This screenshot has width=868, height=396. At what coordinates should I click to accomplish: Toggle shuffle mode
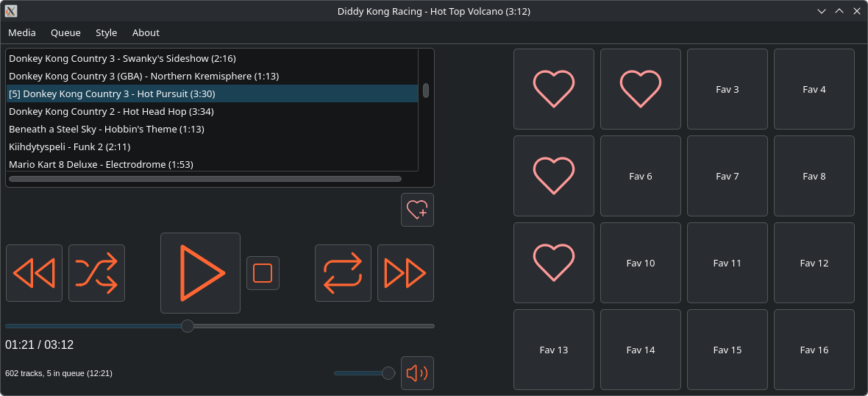(x=96, y=273)
